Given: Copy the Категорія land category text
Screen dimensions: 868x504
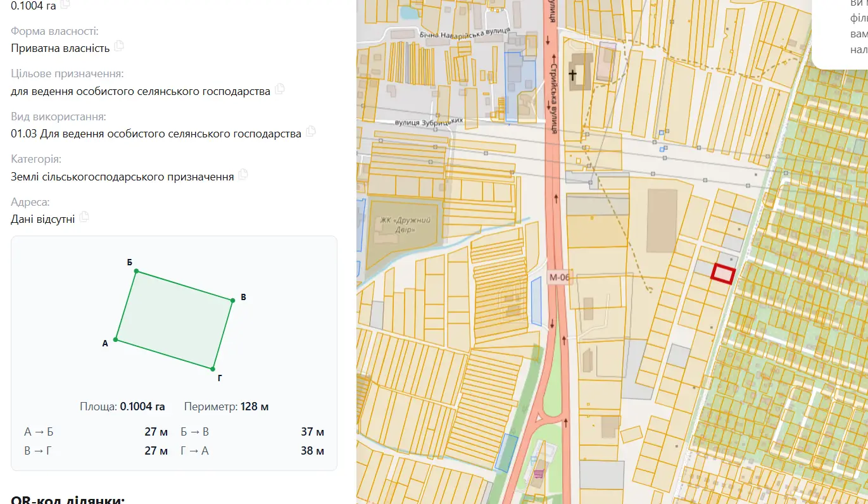Looking at the screenshot, I should [x=243, y=174].
